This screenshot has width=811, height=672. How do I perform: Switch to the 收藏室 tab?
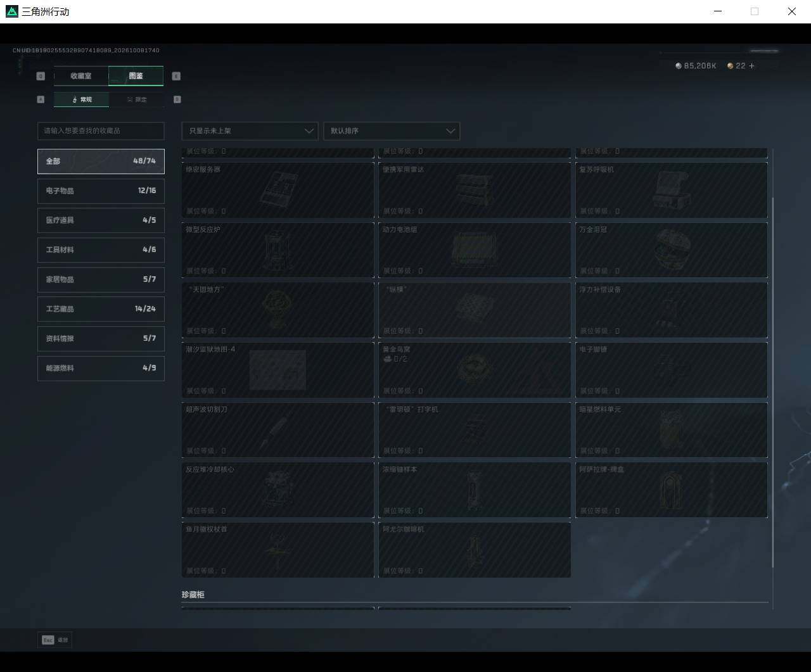pos(81,76)
